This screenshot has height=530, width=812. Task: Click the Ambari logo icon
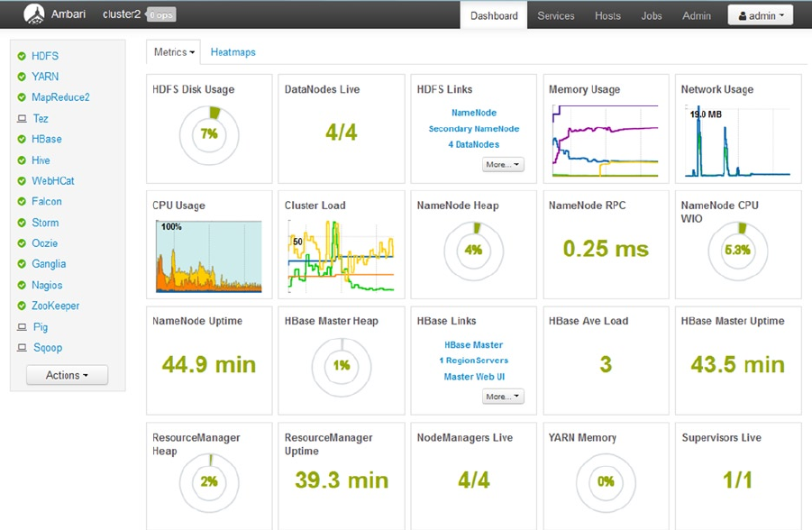click(x=34, y=14)
